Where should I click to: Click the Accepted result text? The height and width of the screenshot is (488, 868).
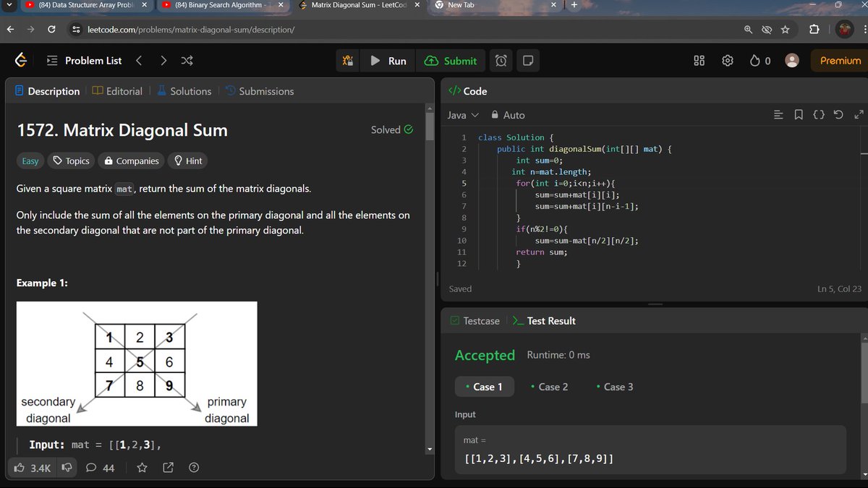click(485, 355)
